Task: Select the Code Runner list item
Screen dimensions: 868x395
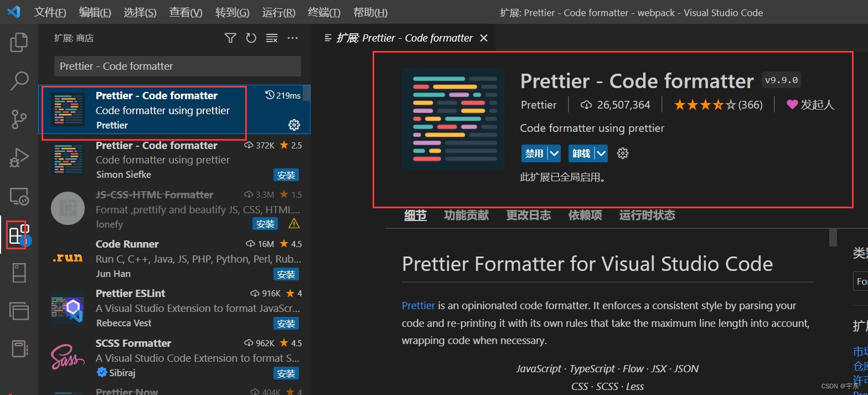Action: click(x=174, y=259)
